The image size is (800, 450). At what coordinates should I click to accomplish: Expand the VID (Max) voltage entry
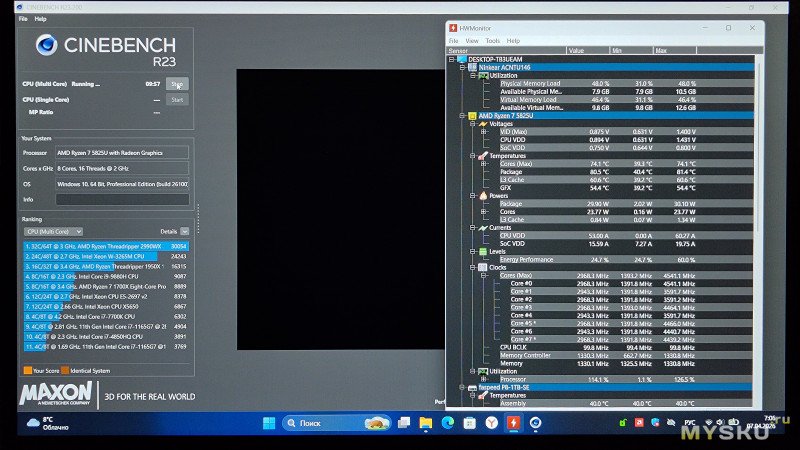[x=483, y=132]
